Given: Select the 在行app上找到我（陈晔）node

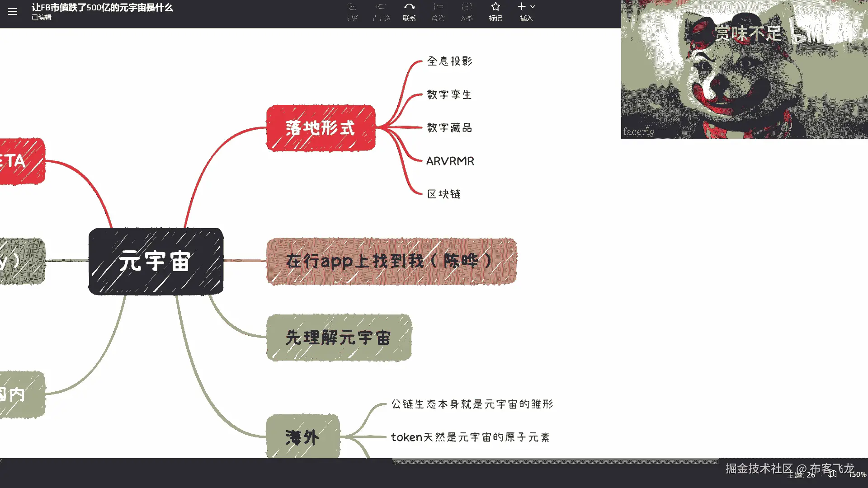Looking at the screenshot, I should 391,261.
